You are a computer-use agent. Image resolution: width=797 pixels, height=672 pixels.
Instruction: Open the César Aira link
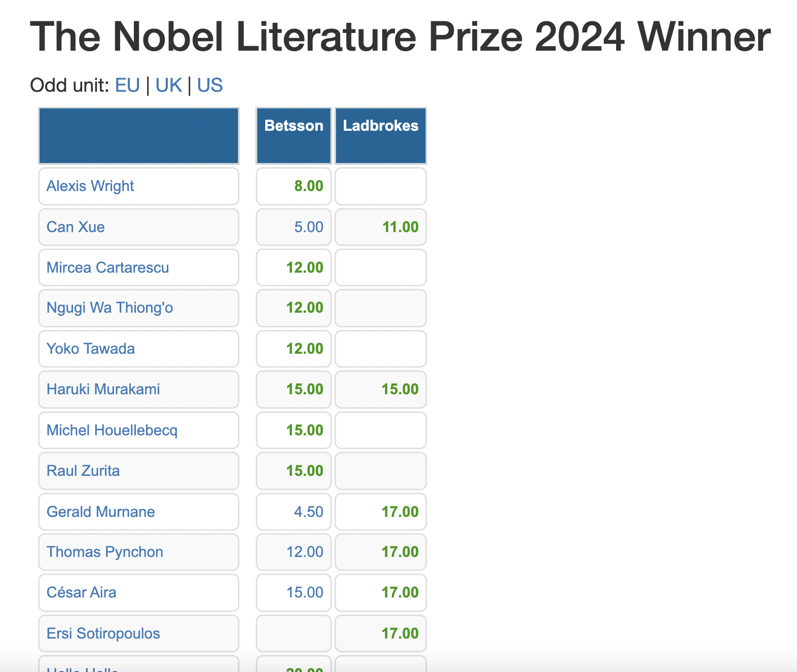coord(81,592)
